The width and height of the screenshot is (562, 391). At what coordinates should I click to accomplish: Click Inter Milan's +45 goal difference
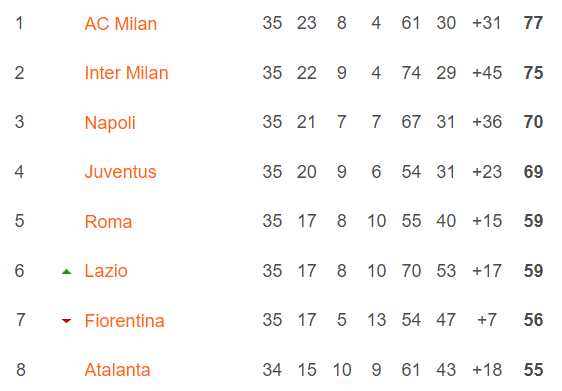(487, 73)
